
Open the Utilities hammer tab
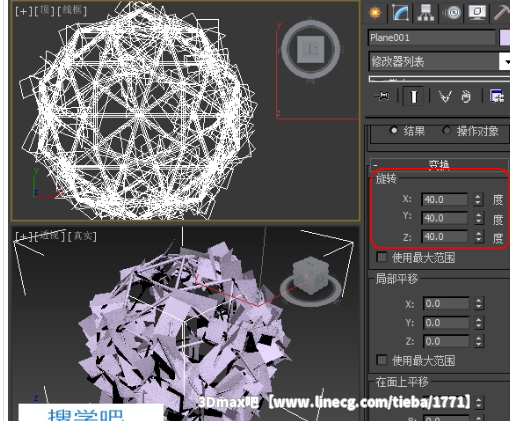(501, 13)
